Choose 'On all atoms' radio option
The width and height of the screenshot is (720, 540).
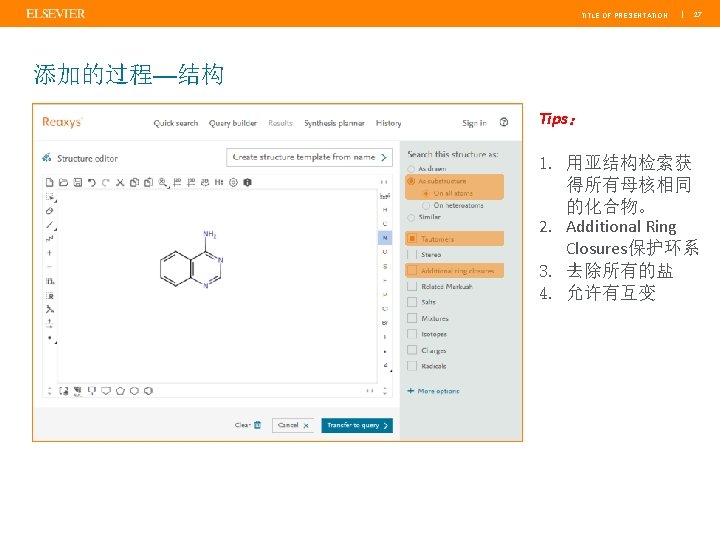point(426,193)
